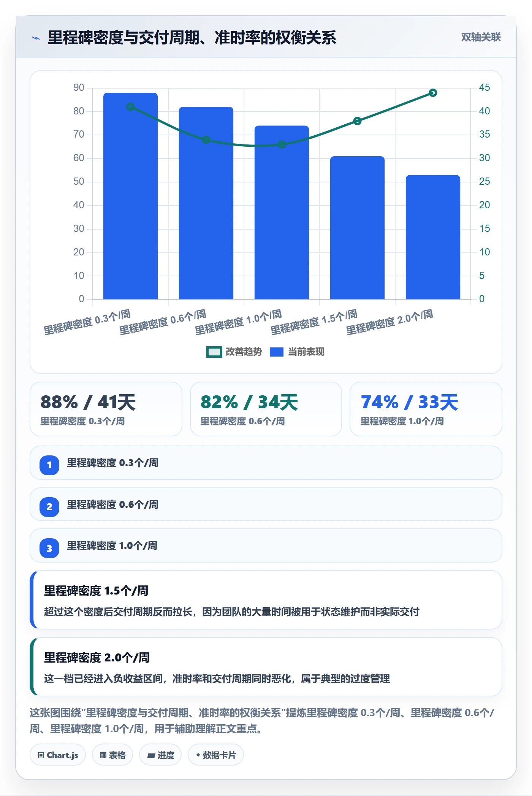Click the line point on the 1.5个/周 bar

357,121
